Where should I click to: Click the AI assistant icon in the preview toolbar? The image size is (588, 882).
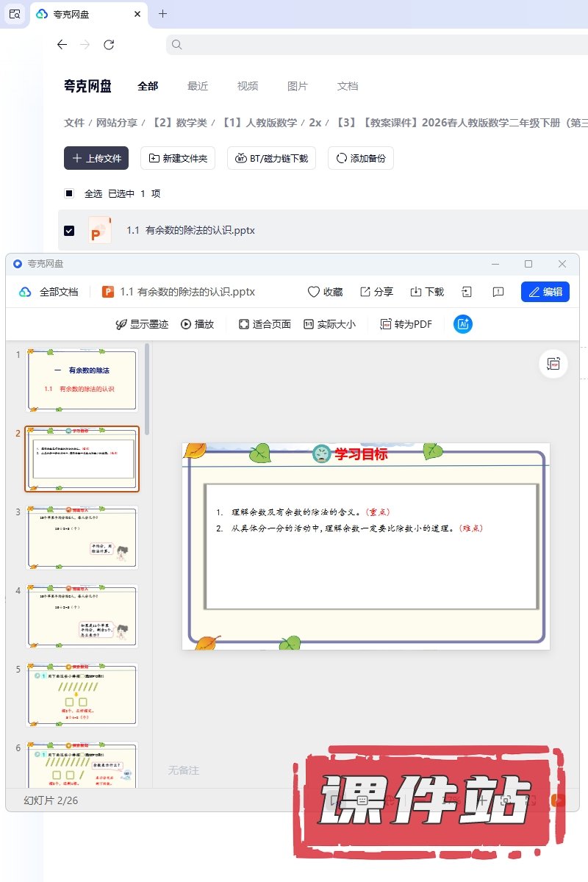[x=463, y=324]
